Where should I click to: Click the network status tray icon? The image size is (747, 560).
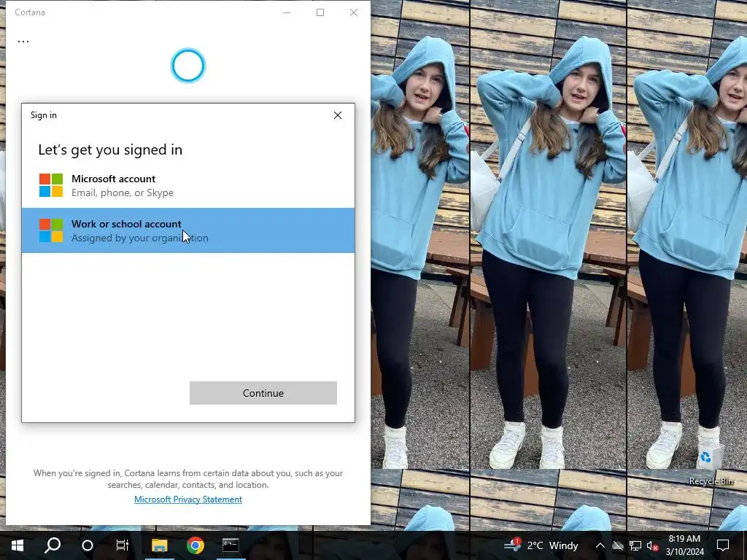pos(635,545)
